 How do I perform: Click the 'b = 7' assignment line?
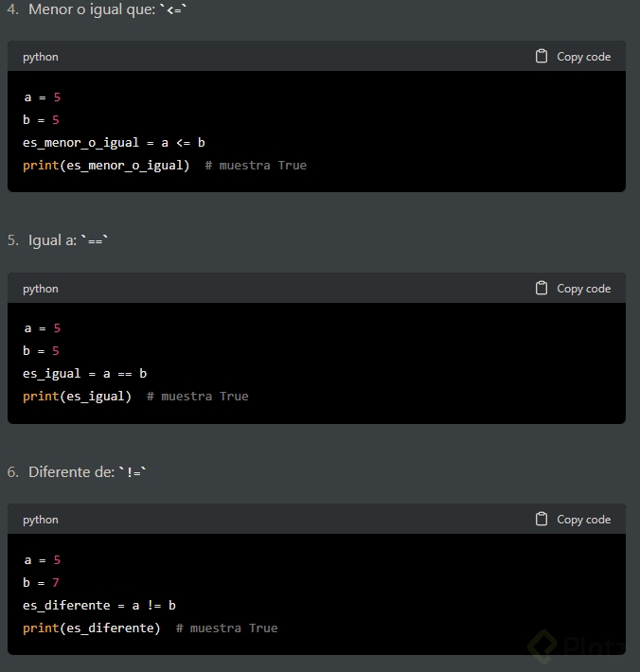point(41,583)
